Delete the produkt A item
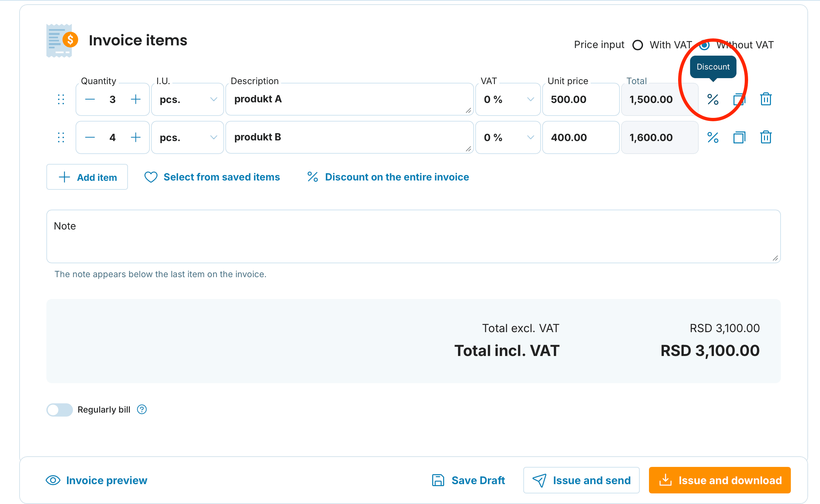The height and width of the screenshot is (504, 820). pyautogui.click(x=766, y=99)
